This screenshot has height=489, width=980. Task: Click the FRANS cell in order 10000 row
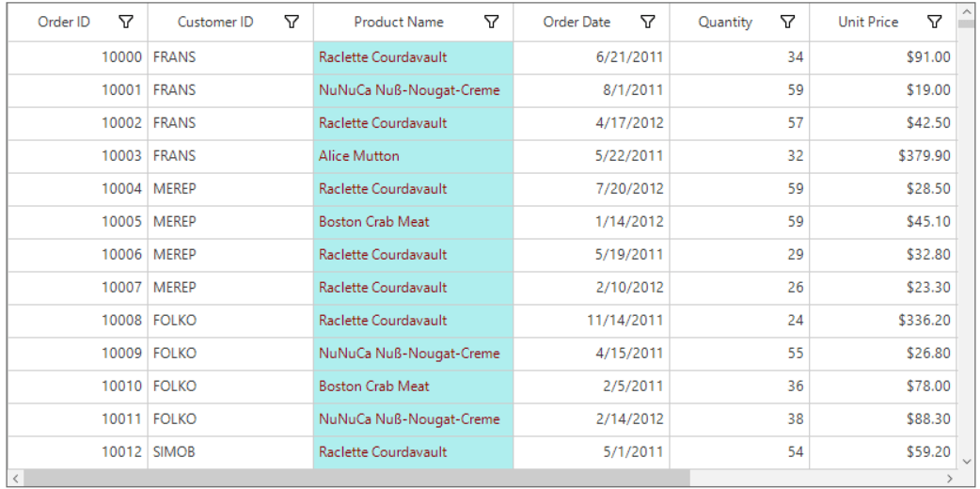tap(230, 57)
